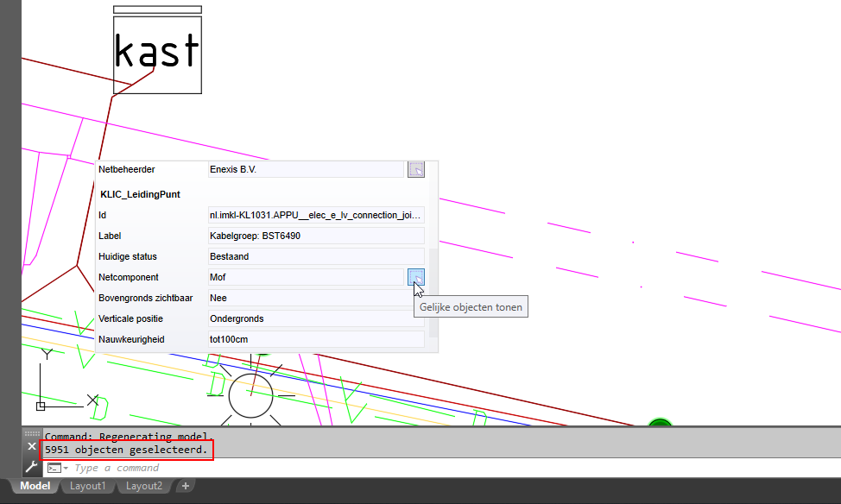This screenshot has width=841, height=504.
Task: Select the Label field Kabelgroep BST6490
Action: [x=316, y=236]
